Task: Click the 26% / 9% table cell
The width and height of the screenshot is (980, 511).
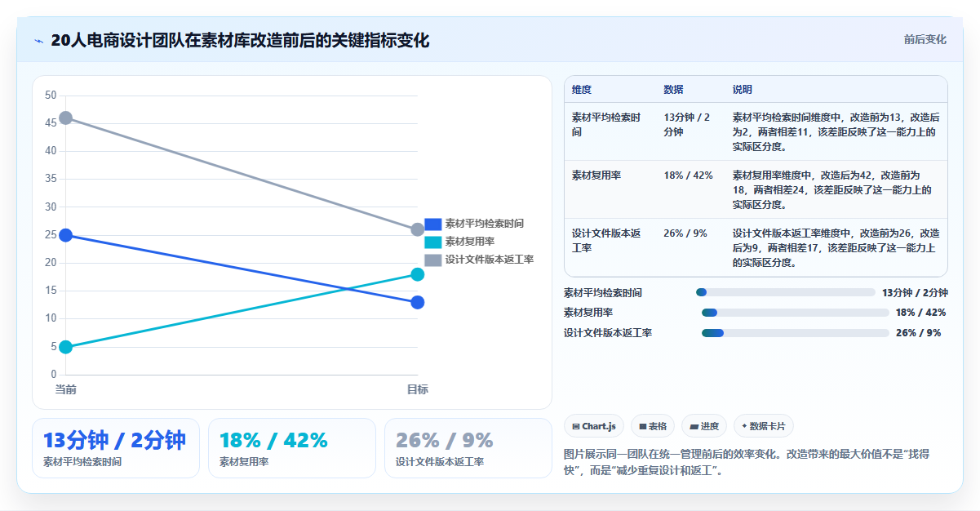Action: [685, 233]
